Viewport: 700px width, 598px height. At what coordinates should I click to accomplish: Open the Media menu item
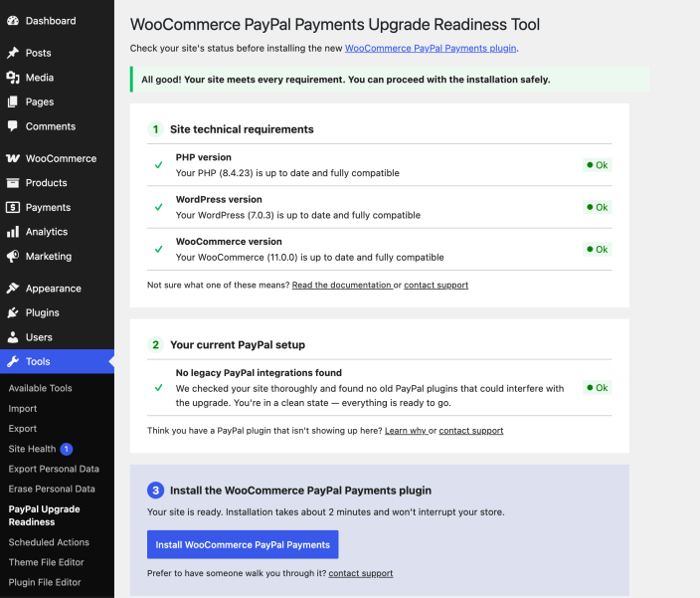[x=57, y=78]
